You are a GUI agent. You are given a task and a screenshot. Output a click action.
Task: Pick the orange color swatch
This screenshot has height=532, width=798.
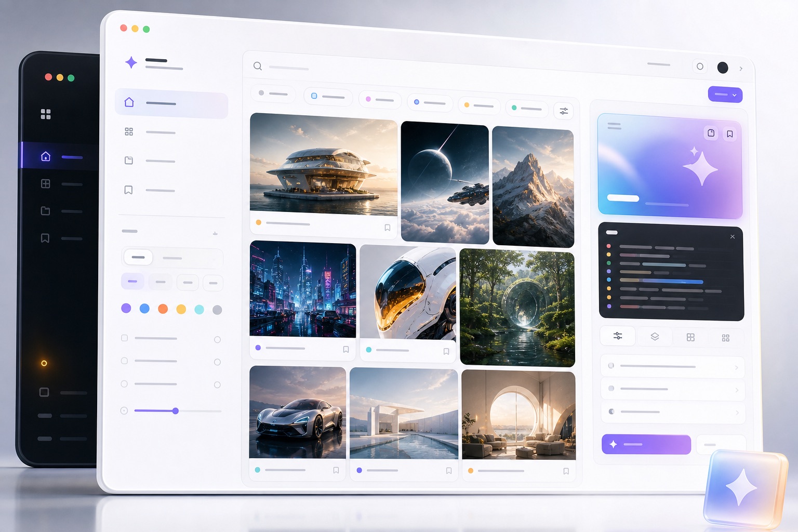pyautogui.click(x=163, y=309)
